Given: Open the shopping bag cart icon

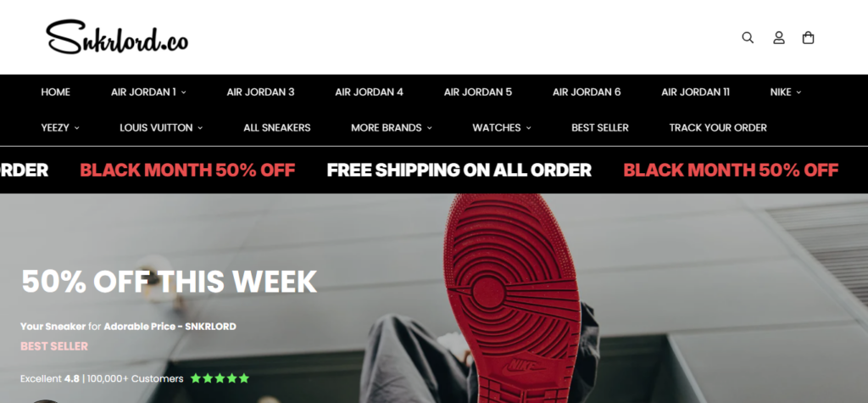Looking at the screenshot, I should tap(808, 37).
